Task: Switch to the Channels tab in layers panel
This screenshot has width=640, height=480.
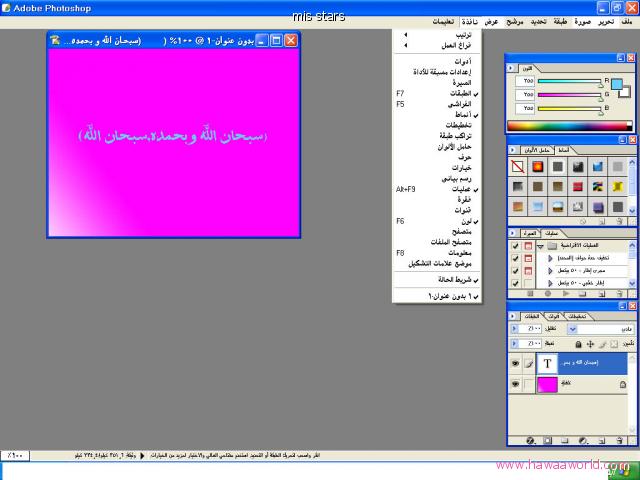Action: (x=552, y=316)
